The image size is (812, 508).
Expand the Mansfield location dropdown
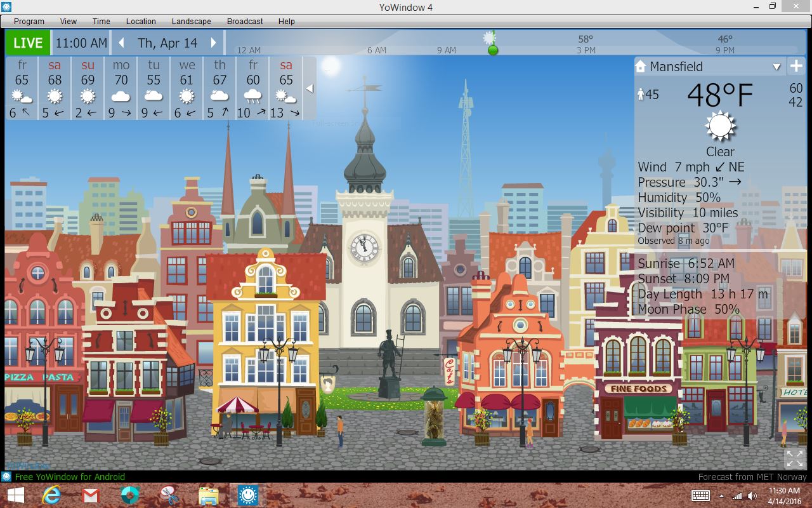pos(776,67)
